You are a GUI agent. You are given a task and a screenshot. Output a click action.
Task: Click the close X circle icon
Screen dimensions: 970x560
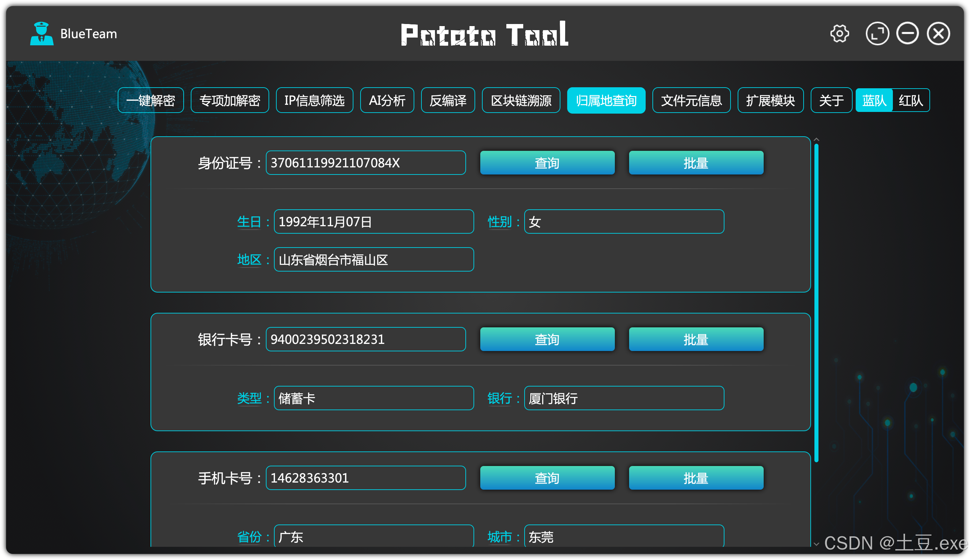point(938,34)
